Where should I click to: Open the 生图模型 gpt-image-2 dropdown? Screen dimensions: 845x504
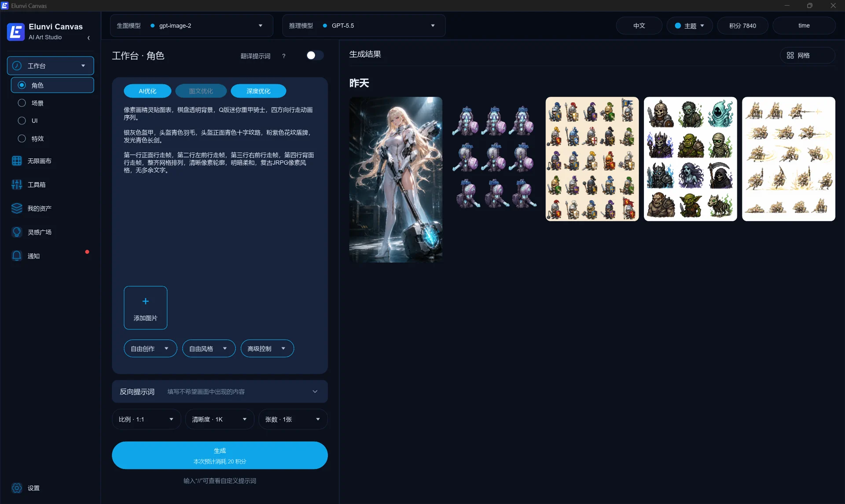[191, 26]
